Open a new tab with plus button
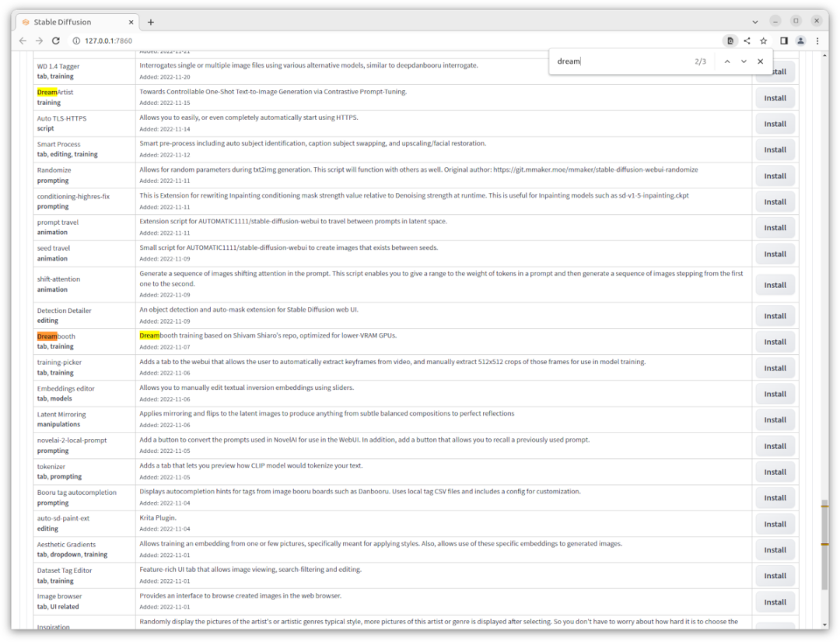Image resolution: width=840 pixels, height=642 pixels. point(151,22)
